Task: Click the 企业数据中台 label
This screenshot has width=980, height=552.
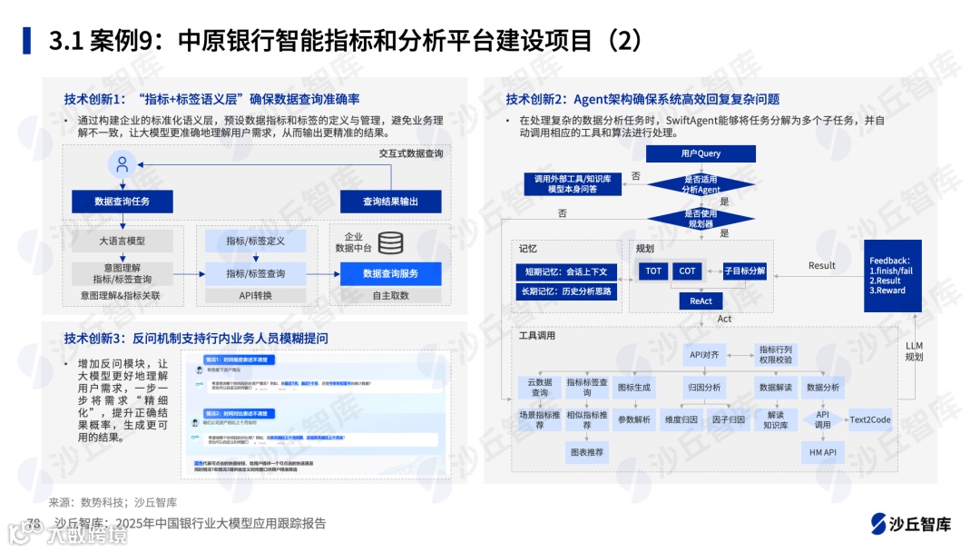Action: tap(354, 242)
